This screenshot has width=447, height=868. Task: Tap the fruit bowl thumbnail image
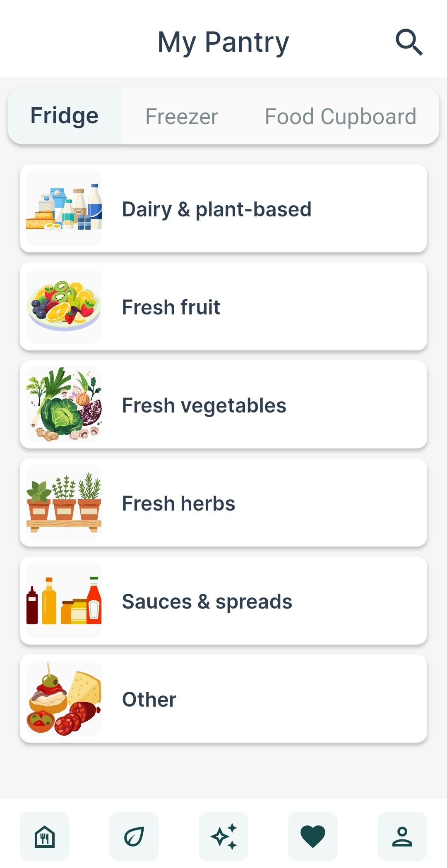click(64, 307)
